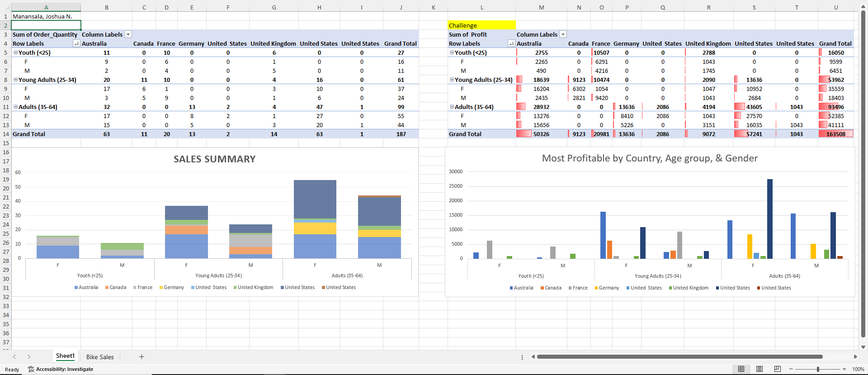
Task: Open Column Labels dropdown in profit pivot
Action: 563,34
